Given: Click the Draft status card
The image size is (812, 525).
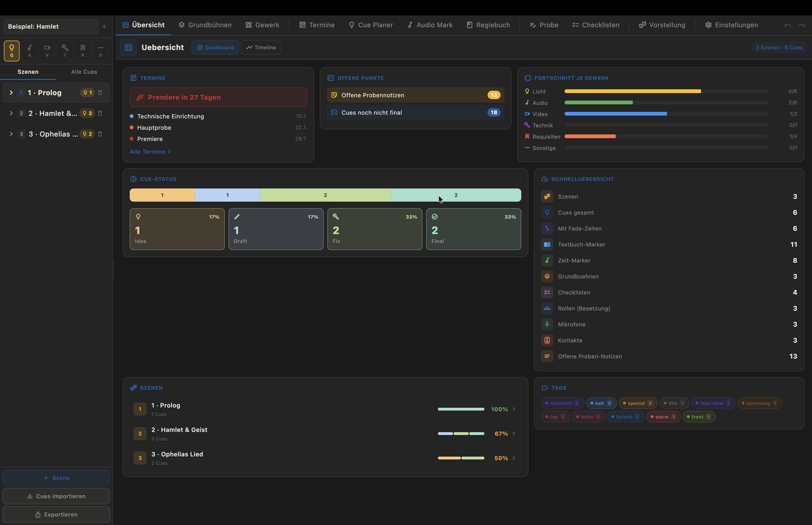Looking at the screenshot, I should 276,229.
